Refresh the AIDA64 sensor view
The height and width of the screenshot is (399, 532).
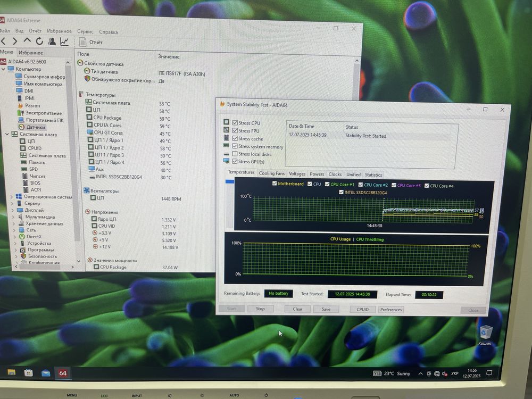click(x=39, y=41)
